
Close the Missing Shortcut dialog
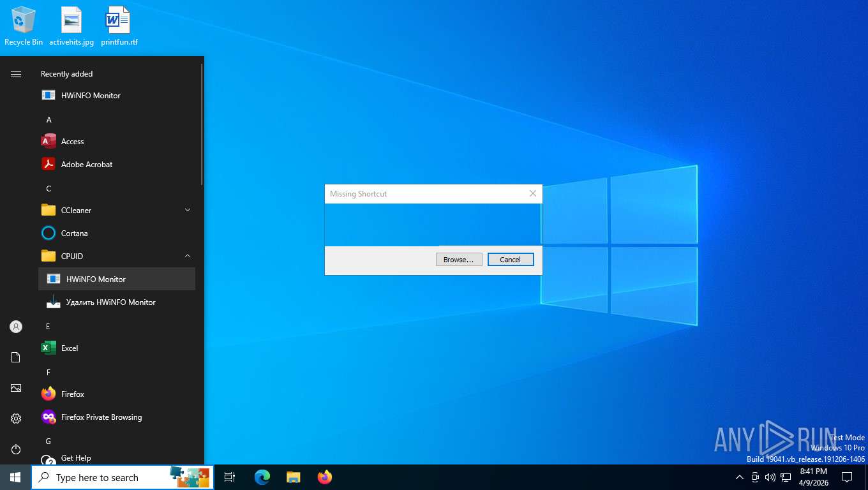point(533,193)
